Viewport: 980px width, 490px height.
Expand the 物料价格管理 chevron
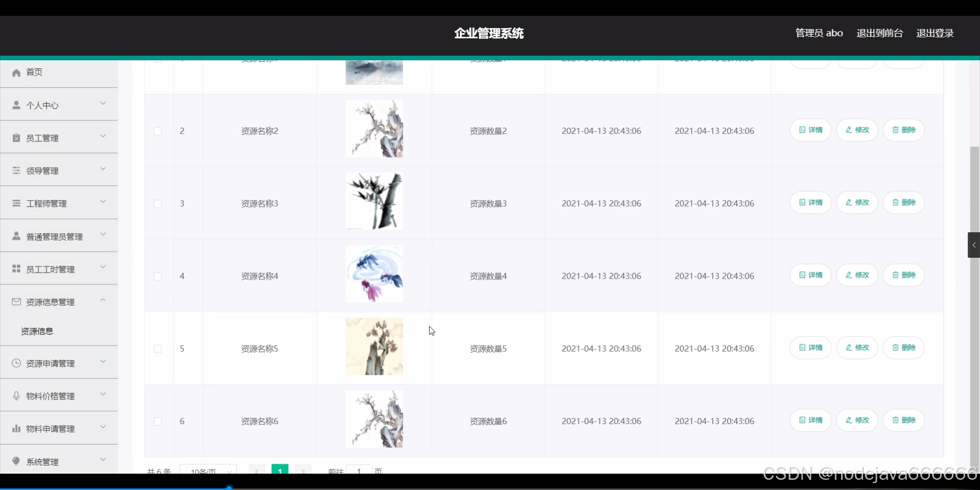pyautogui.click(x=103, y=394)
